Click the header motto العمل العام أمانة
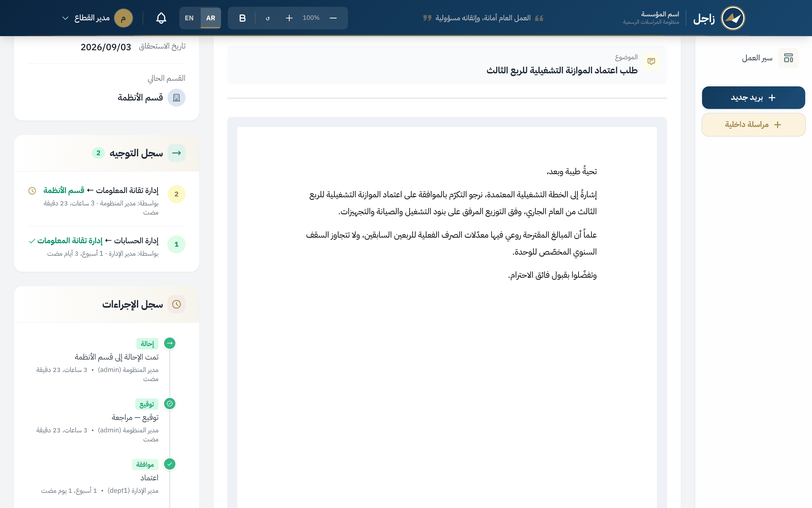Screen dimensions: 812x508 (x=483, y=18)
